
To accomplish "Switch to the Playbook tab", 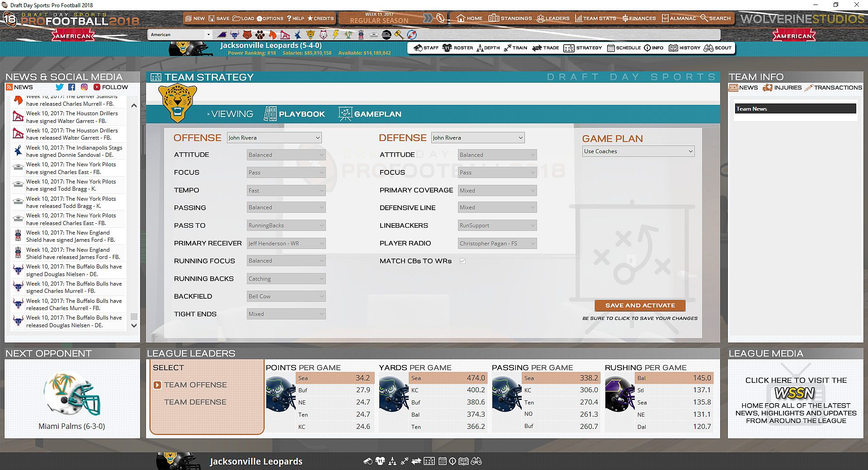I will point(295,114).
